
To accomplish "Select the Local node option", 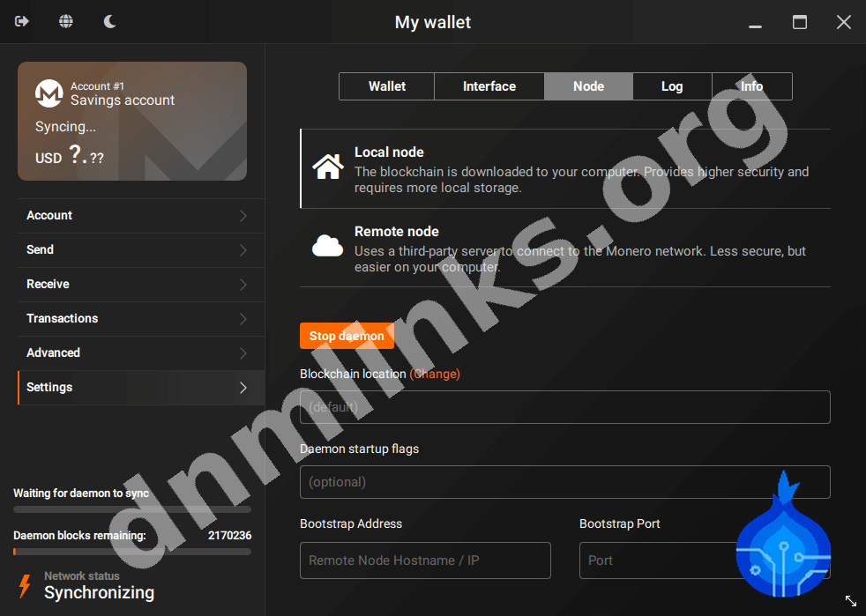I will pos(564,168).
